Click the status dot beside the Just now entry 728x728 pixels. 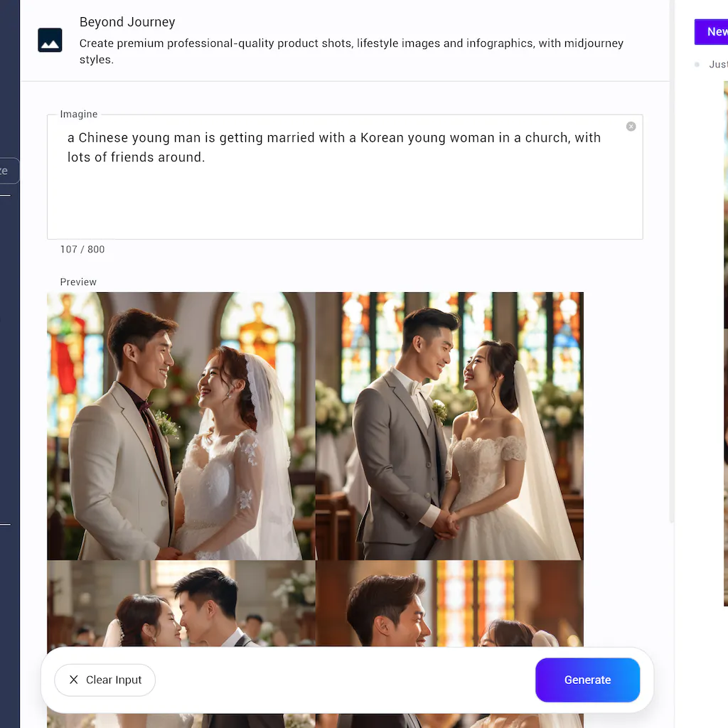click(697, 65)
